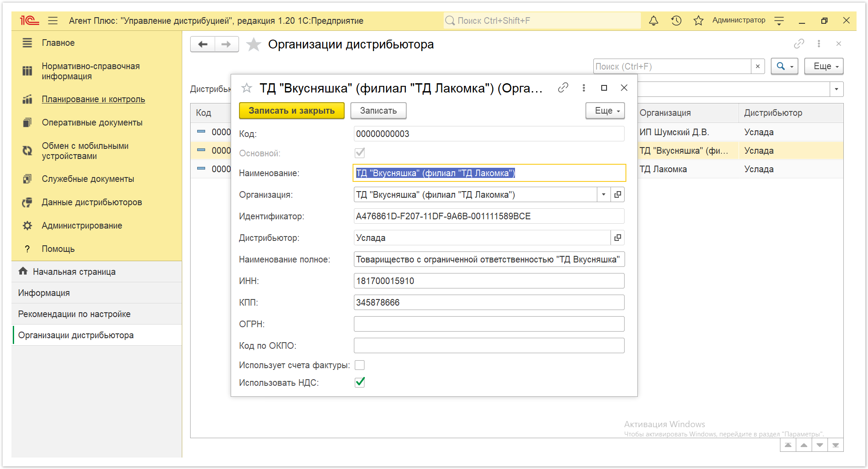
Task: Enable Использует счета фактуры checkbox
Action: pos(360,365)
